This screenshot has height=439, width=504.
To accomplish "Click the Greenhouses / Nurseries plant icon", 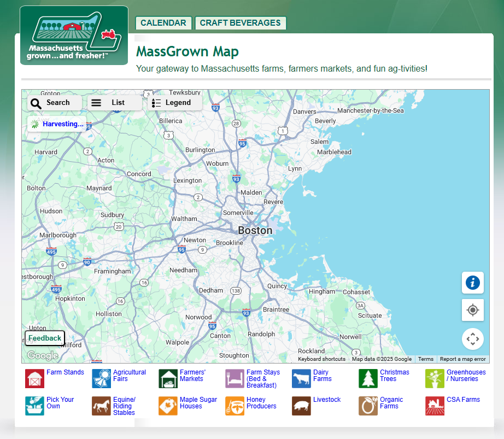I will click(x=435, y=378).
